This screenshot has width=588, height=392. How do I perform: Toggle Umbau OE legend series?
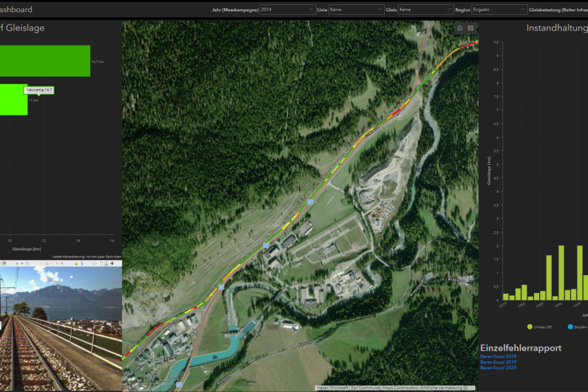coord(538,327)
